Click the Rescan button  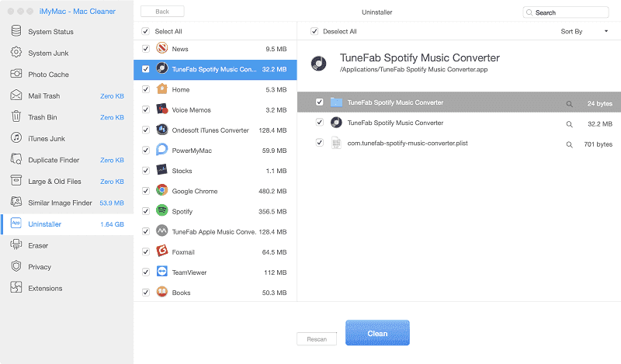point(317,339)
